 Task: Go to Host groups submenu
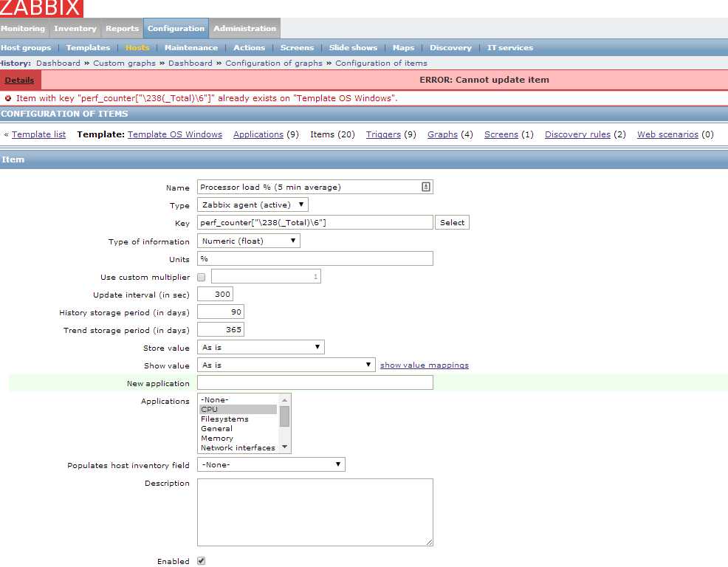pos(26,48)
